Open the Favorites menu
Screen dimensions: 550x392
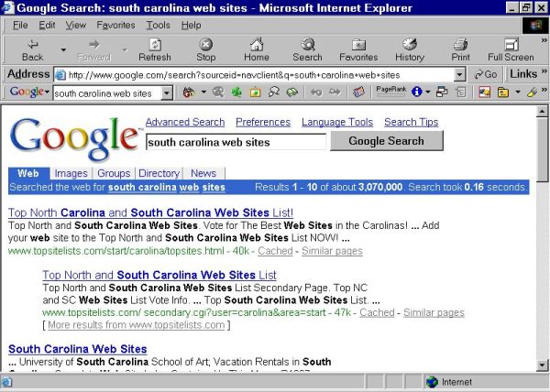click(115, 26)
